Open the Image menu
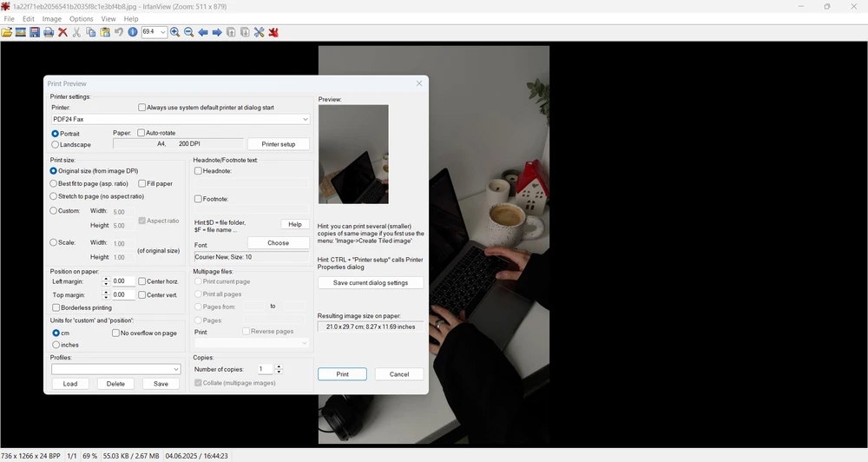Viewport: 868px width, 462px height. click(x=52, y=18)
